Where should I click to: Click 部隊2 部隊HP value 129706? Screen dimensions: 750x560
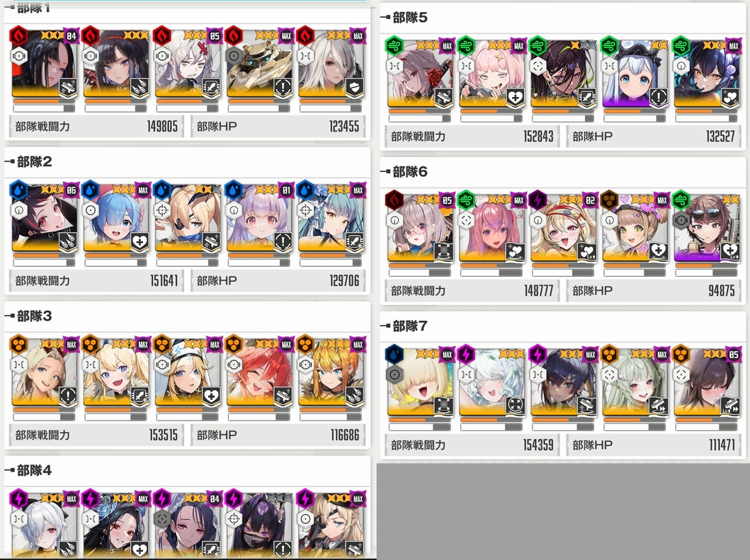344,281
